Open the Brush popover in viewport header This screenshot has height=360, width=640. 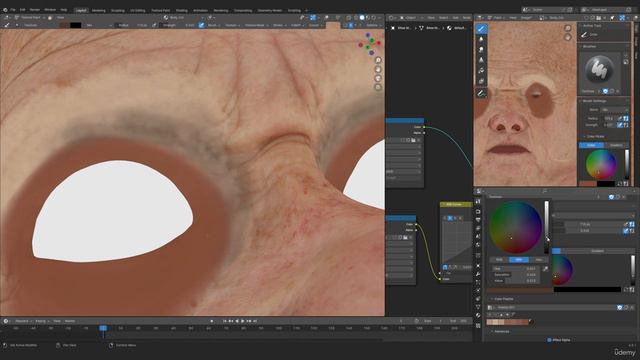click(x=213, y=25)
